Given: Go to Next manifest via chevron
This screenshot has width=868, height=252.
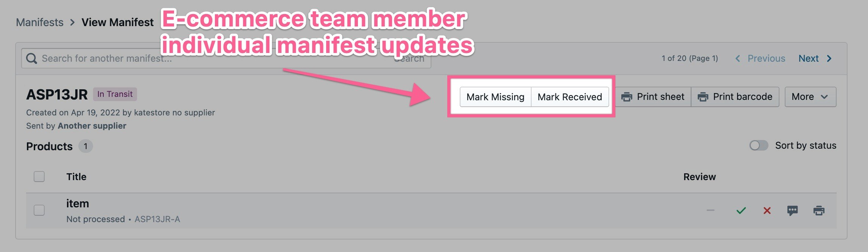Looking at the screenshot, I should 829,59.
